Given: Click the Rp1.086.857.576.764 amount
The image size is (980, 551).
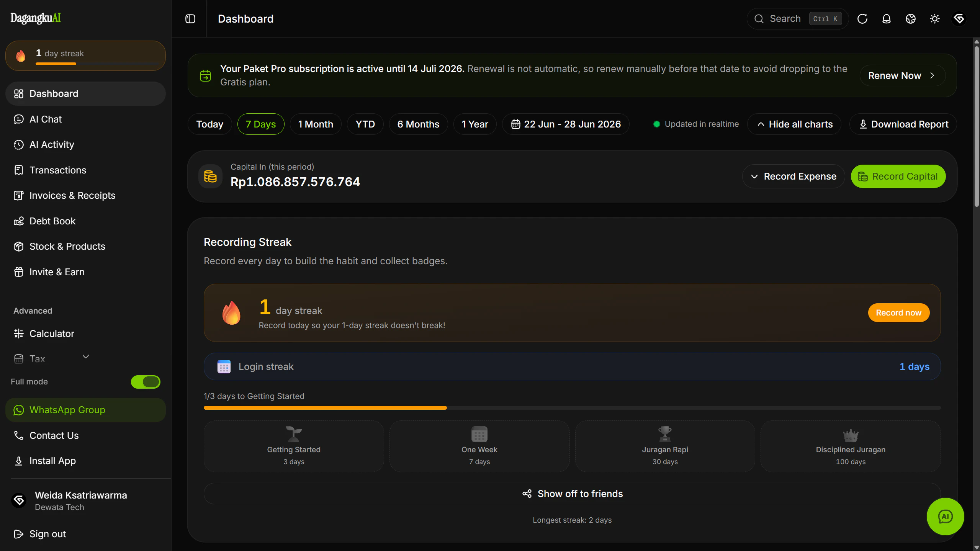Looking at the screenshot, I should click(x=295, y=181).
